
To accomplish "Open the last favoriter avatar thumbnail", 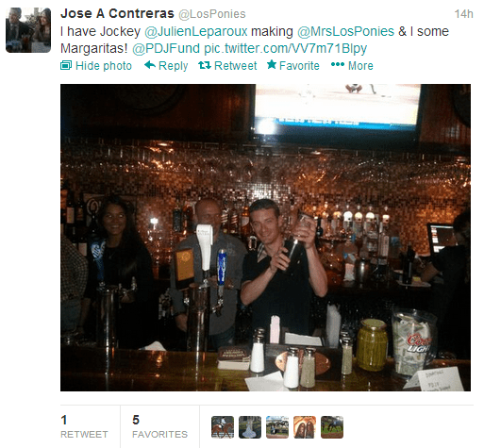I will click(x=332, y=427).
